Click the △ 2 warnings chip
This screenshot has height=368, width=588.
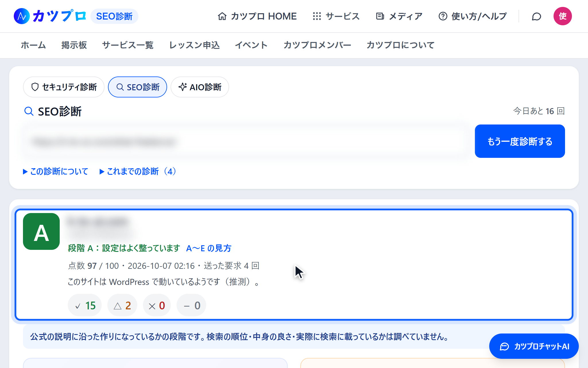pyautogui.click(x=122, y=305)
